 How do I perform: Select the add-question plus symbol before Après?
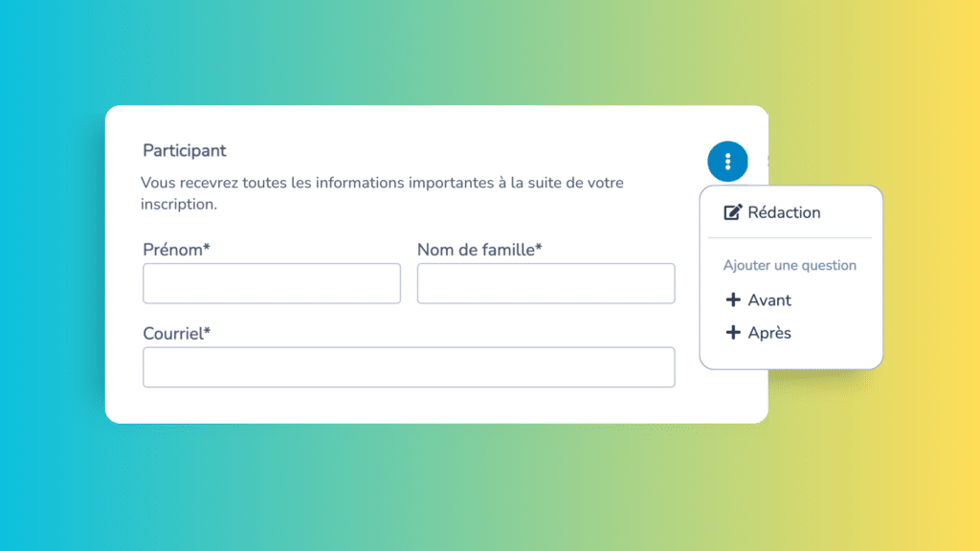click(733, 332)
